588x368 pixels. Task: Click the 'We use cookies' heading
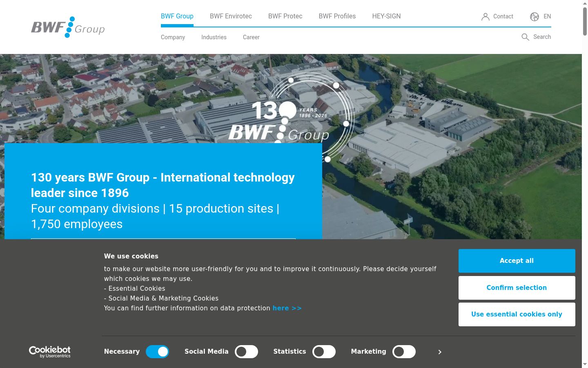[x=131, y=256]
